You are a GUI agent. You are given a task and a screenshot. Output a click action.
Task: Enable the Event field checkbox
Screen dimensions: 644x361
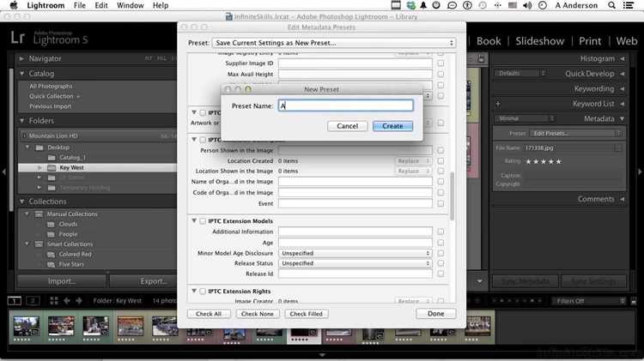440,203
